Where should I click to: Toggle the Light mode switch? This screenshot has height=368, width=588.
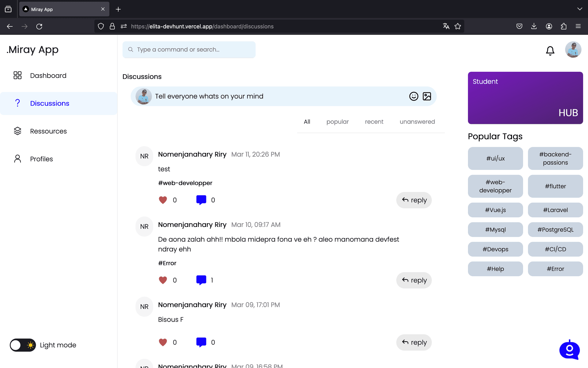(23, 345)
